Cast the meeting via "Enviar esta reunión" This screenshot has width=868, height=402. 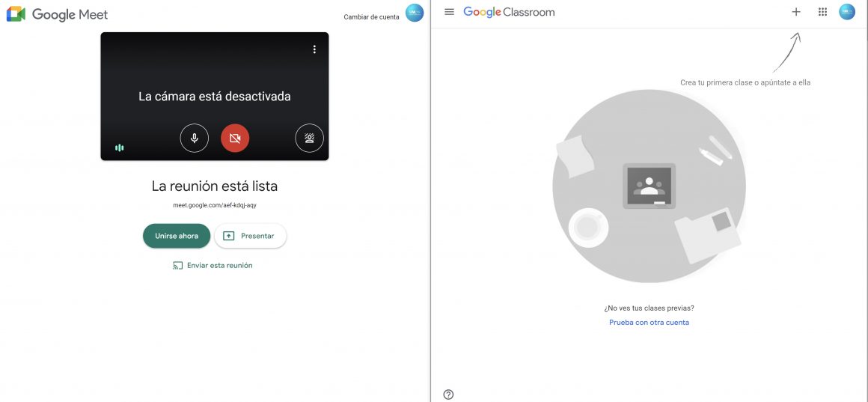(213, 265)
